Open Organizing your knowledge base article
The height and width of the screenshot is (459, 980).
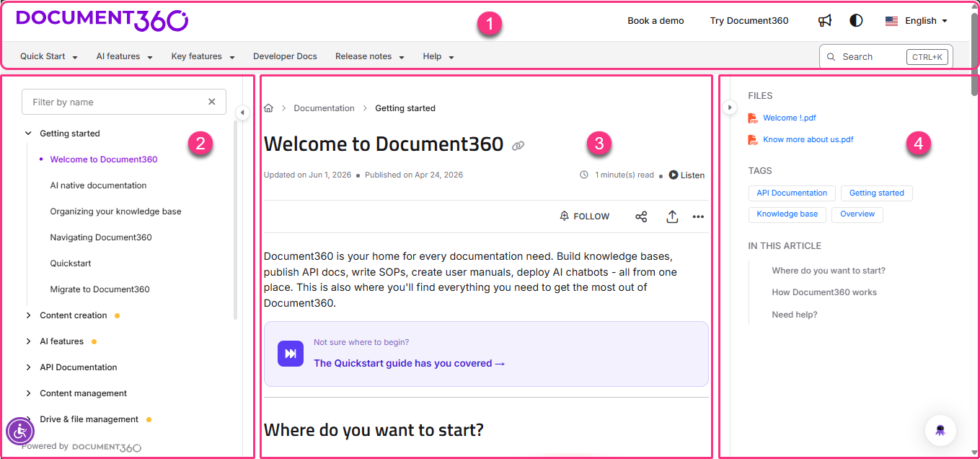click(x=115, y=211)
